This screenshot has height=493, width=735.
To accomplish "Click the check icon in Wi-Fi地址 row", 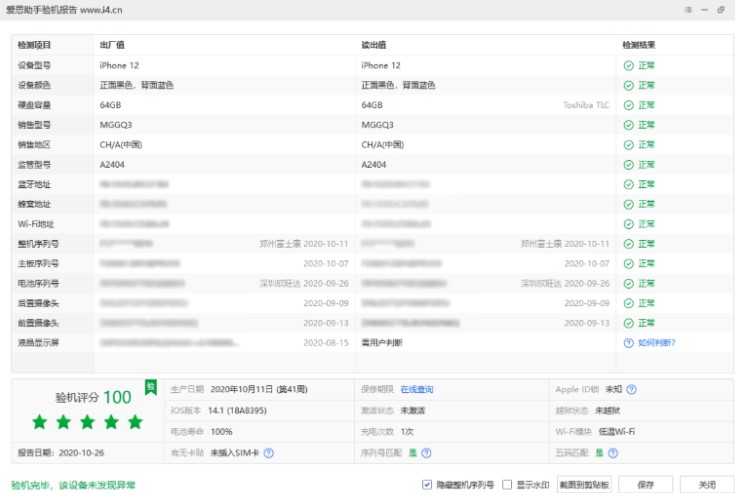I will click(x=629, y=224).
